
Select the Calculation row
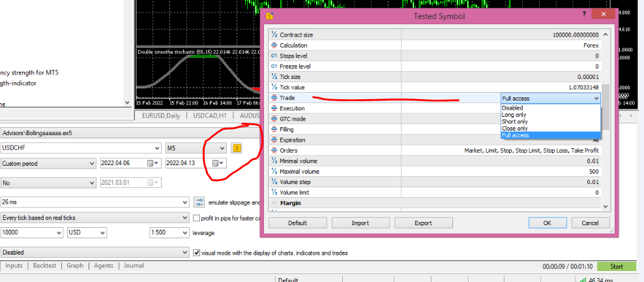click(435, 46)
